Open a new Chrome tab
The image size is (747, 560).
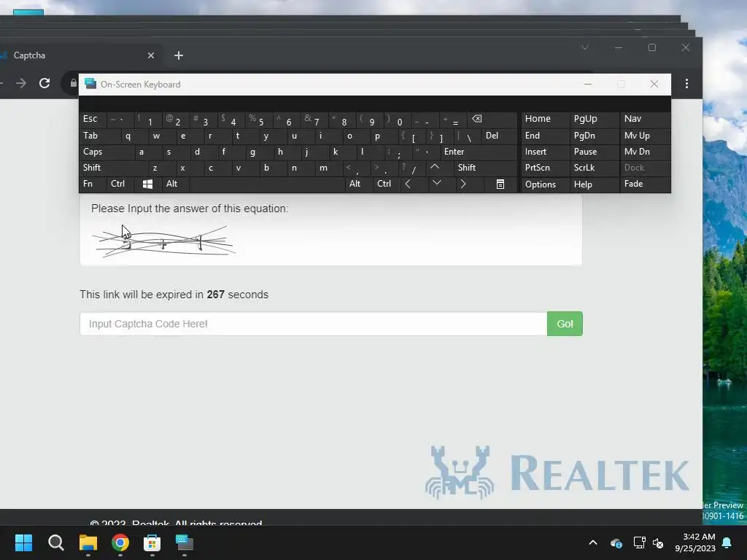[179, 55]
